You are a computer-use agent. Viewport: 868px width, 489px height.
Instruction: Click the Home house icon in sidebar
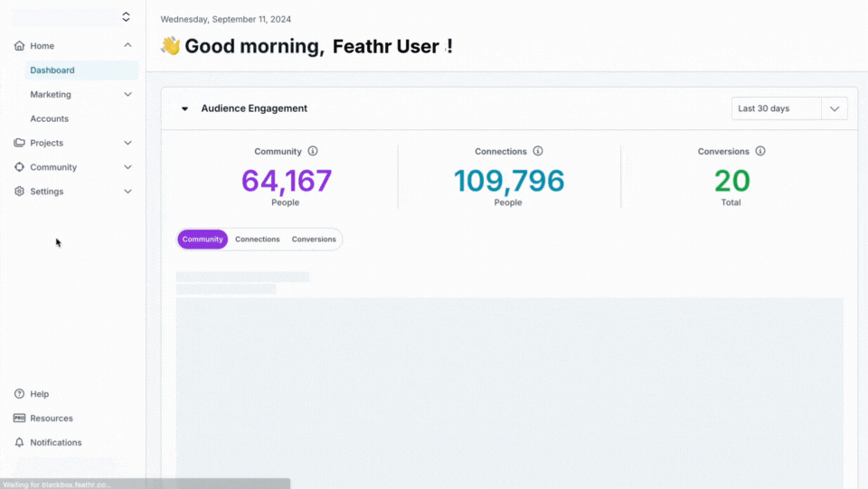[x=20, y=46]
